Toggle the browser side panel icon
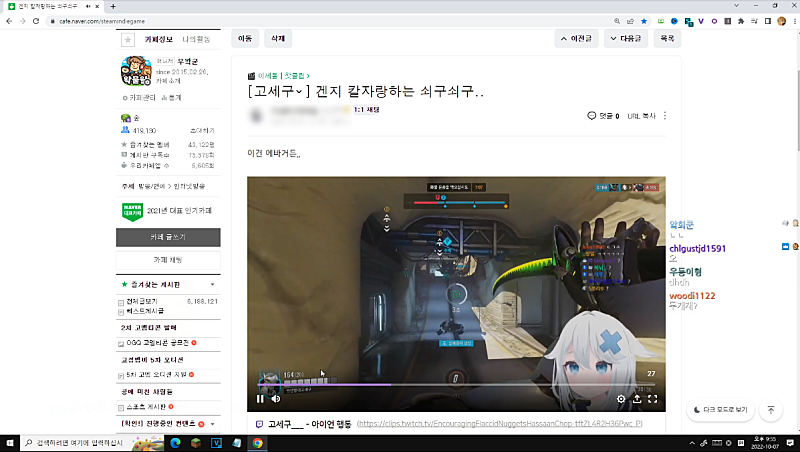 [x=768, y=21]
